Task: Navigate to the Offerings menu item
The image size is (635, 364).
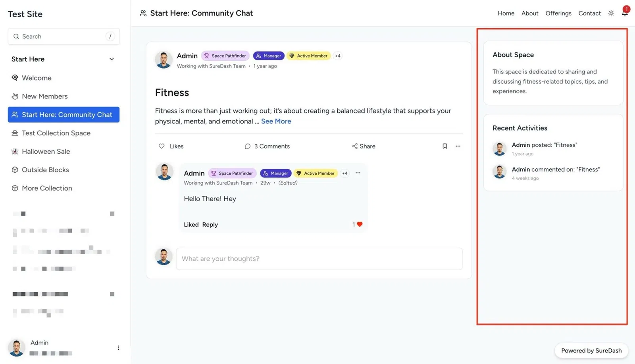Action: click(558, 13)
